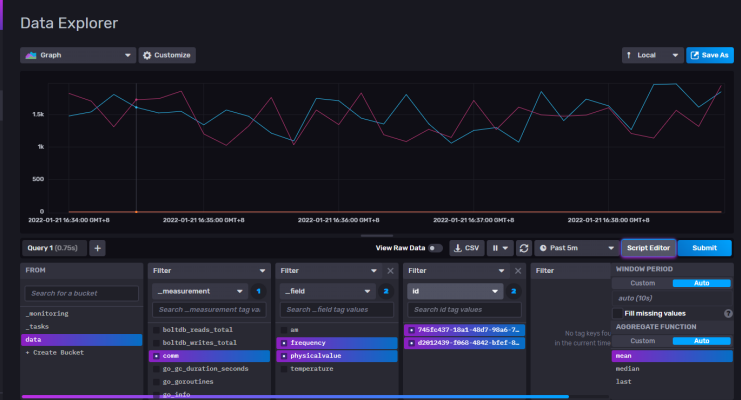Enable Fill missing values checkbox
This screenshot has height=400, width=741.
coord(618,313)
